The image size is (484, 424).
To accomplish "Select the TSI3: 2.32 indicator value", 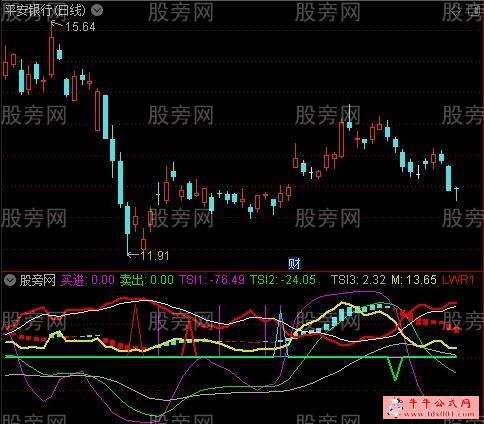I will click(358, 280).
